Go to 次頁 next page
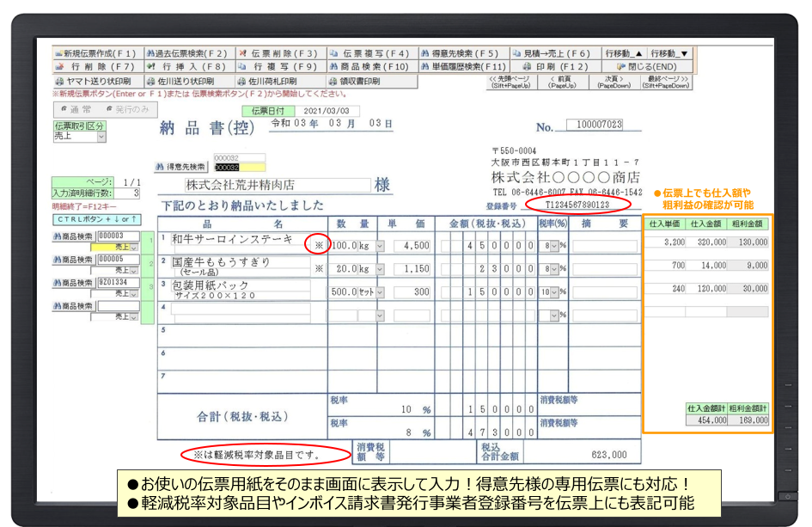The image size is (812, 527). (x=614, y=83)
